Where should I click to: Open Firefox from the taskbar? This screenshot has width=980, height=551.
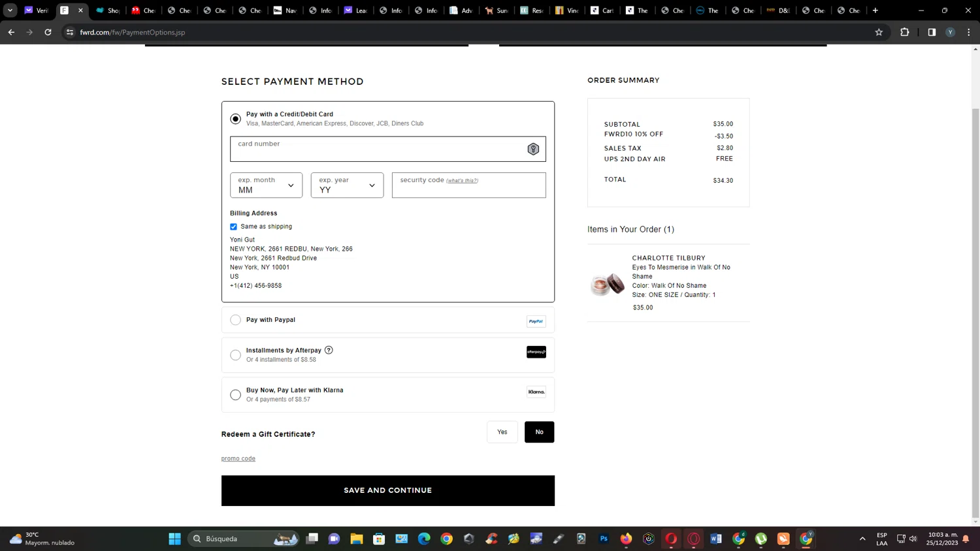click(x=627, y=539)
